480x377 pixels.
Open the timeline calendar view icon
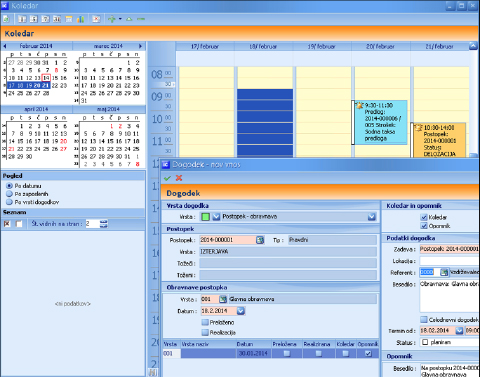(69, 19)
